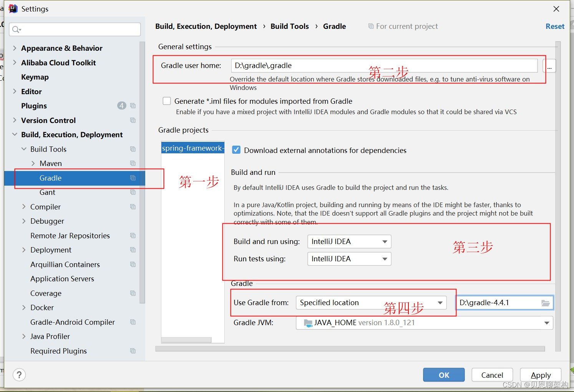Image resolution: width=574 pixels, height=392 pixels.
Task: Expand the Debugger node
Action: [24, 221]
